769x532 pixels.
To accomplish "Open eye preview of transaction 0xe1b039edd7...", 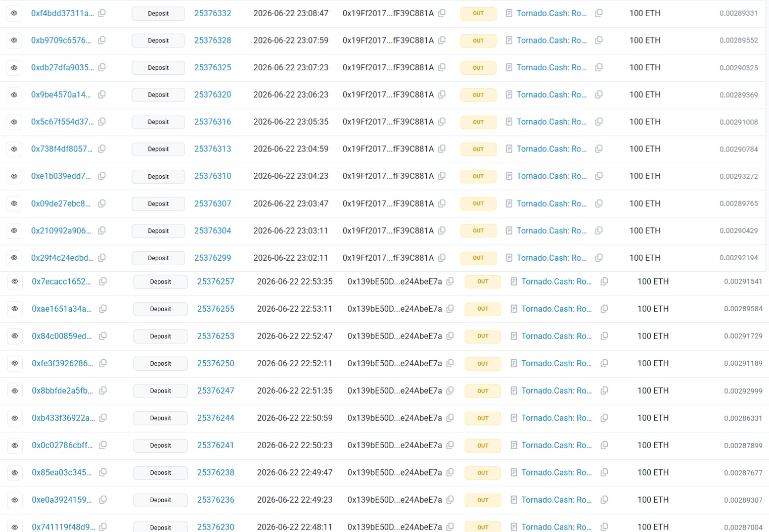I will [x=14, y=176].
